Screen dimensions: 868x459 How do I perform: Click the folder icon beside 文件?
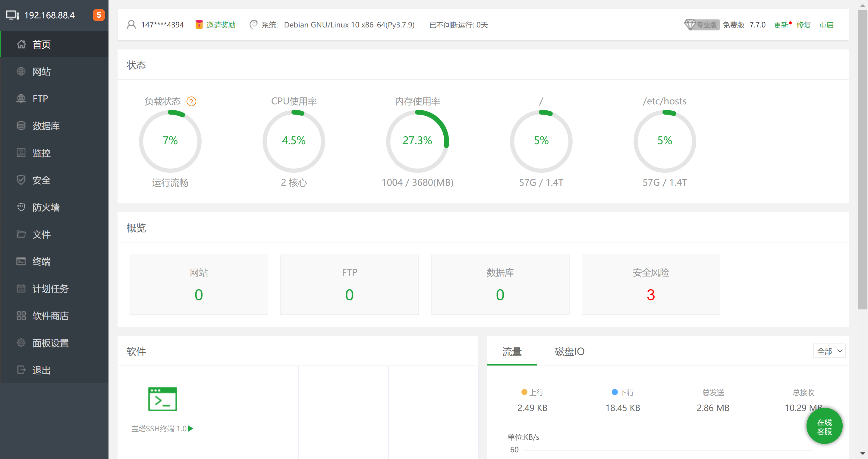click(21, 234)
